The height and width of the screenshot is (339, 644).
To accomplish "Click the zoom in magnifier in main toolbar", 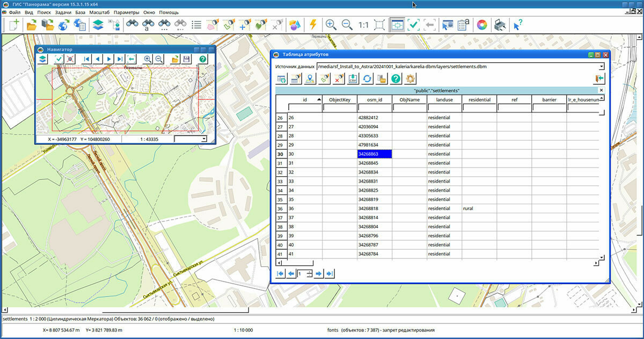I will point(331,25).
